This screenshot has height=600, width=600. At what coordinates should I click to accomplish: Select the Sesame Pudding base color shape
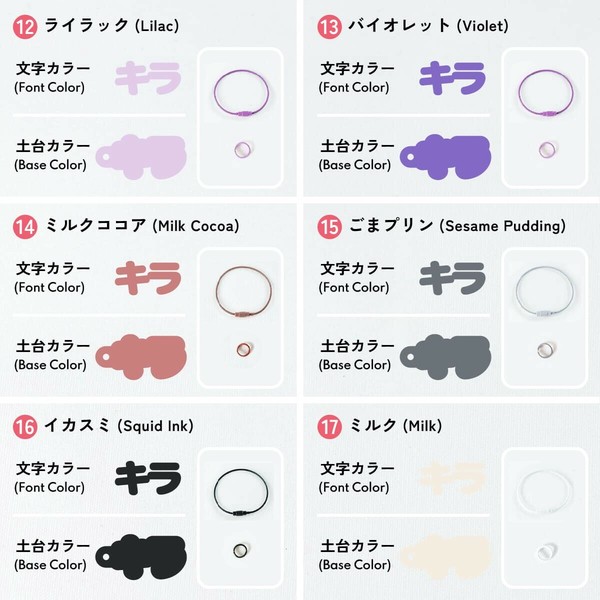445,357
